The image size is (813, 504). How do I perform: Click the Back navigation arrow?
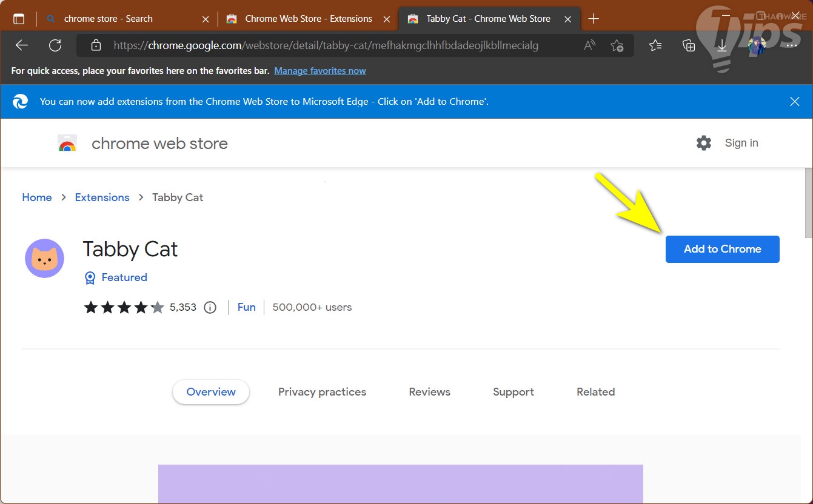[x=22, y=45]
